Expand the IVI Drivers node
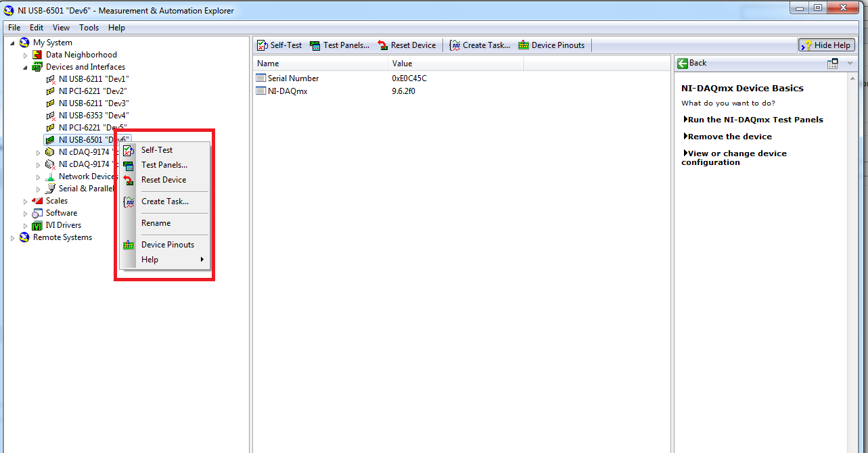This screenshot has height=453, width=868. 26,225
